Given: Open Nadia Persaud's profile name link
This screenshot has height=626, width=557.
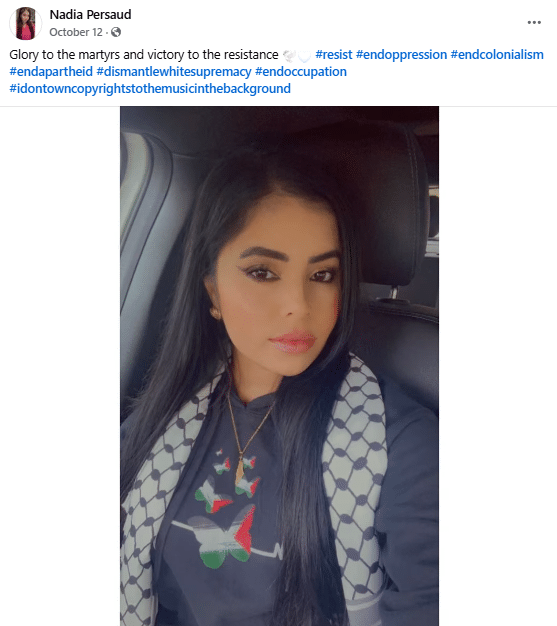Looking at the screenshot, I should (x=90, y=14).
